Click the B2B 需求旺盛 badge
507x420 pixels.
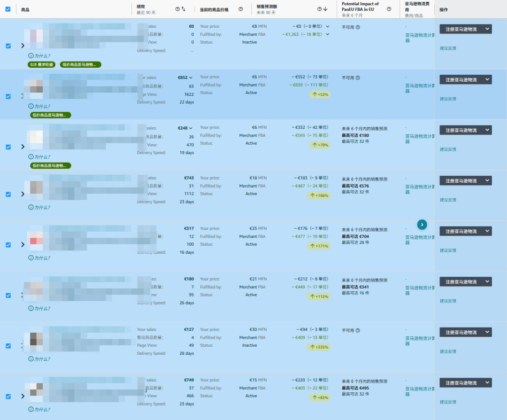click(42, 65)
